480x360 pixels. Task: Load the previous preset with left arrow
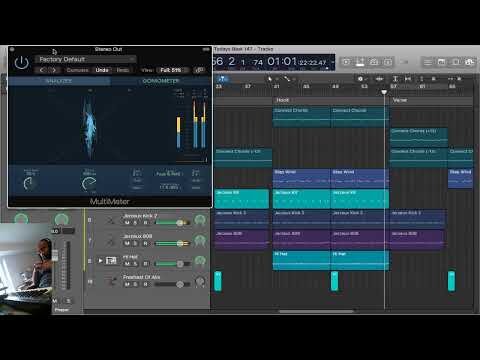(x=42, y=70)
